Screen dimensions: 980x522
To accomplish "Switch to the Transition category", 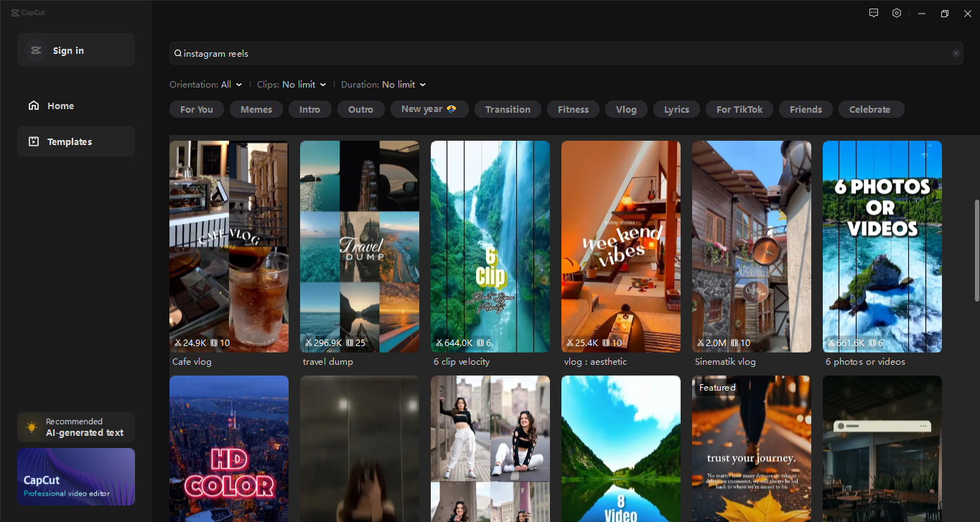I will 508,109.
